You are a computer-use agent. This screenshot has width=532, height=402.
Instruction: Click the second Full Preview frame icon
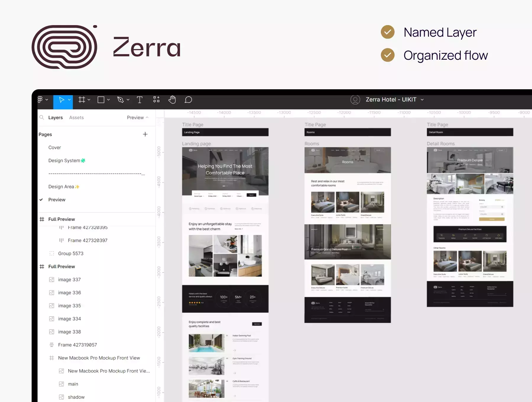click(42, 267)
